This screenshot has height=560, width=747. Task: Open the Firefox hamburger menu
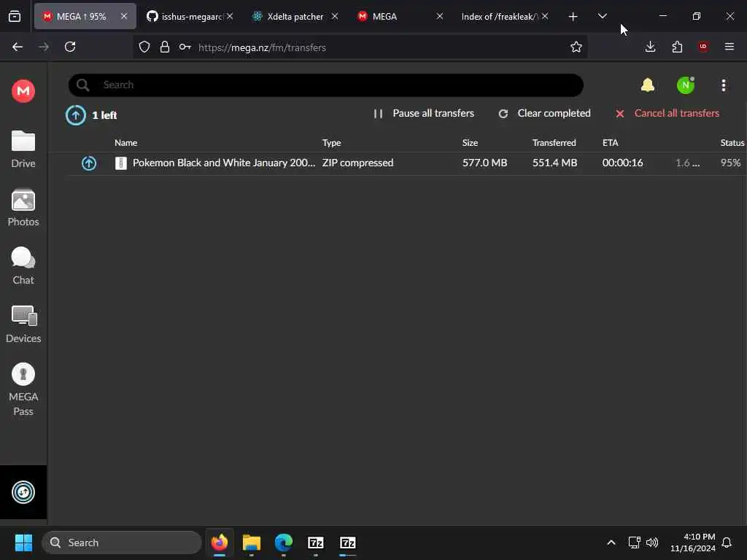[729, 47]
